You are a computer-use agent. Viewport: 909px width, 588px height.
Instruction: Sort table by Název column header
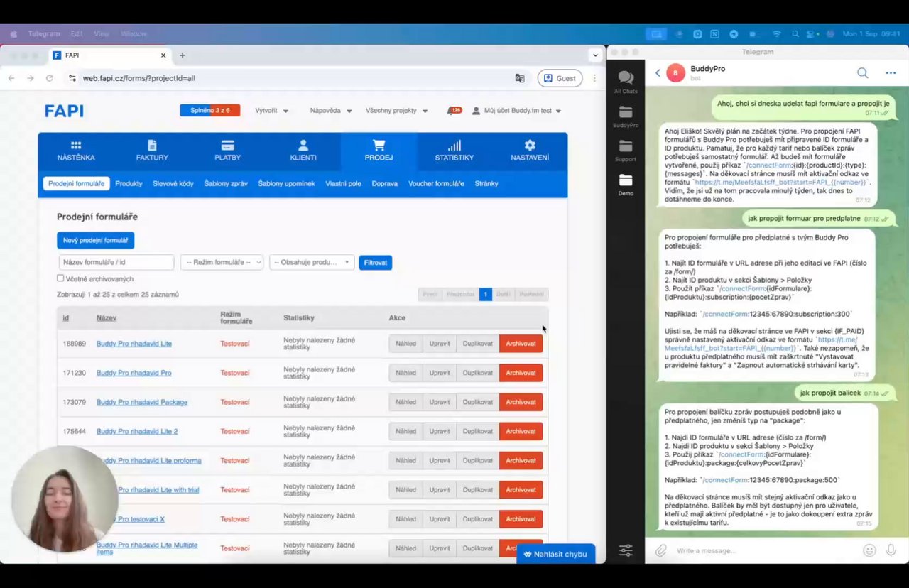(x=107, y=317)
